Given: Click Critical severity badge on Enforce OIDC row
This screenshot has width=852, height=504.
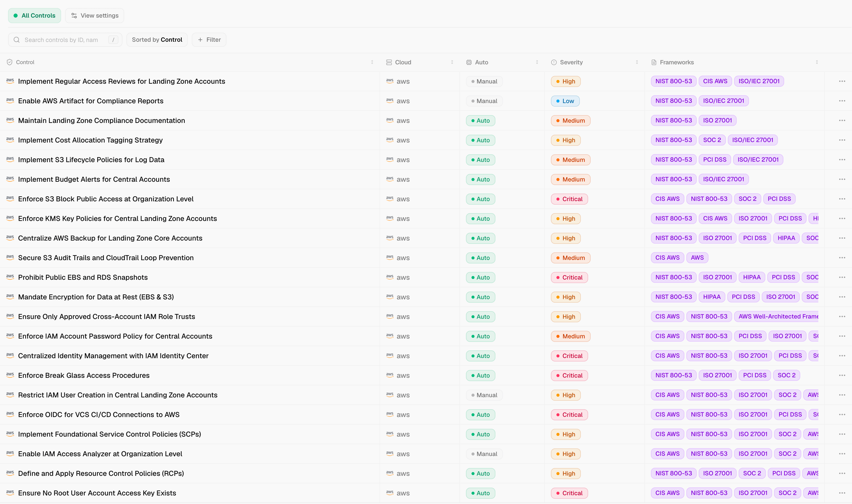Looking at the screenshot, I should [569, 415].
